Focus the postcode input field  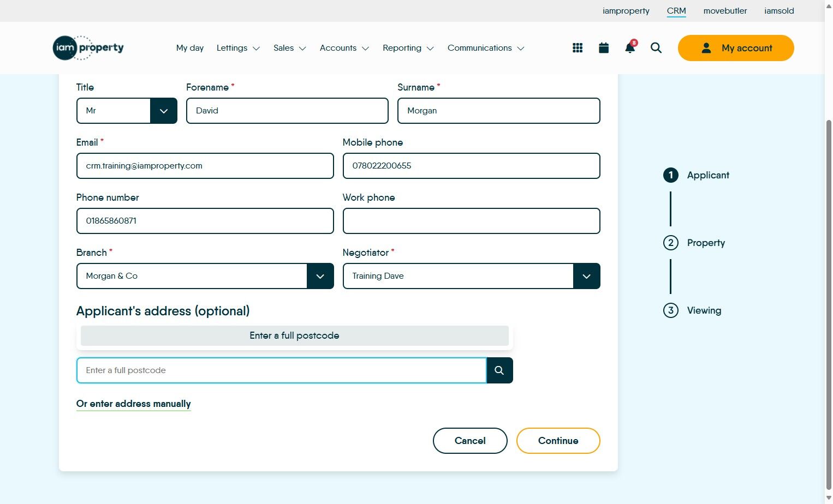[282, 370]
